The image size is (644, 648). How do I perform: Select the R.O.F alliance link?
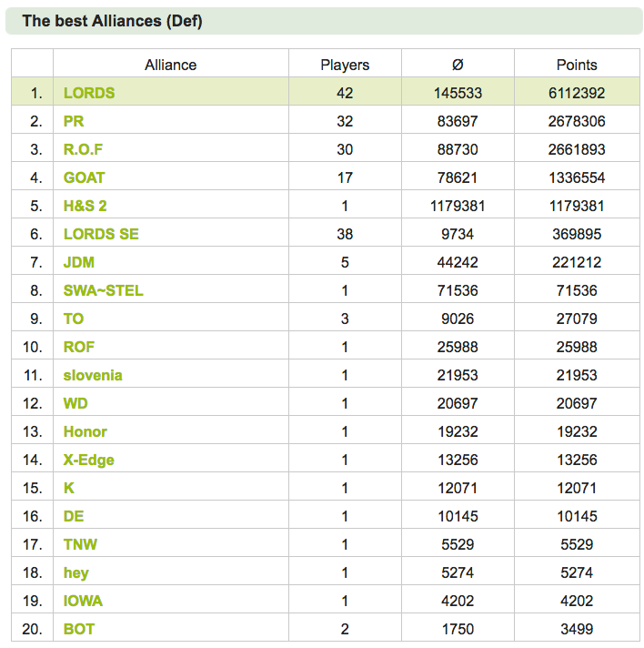tap(83, 149)
